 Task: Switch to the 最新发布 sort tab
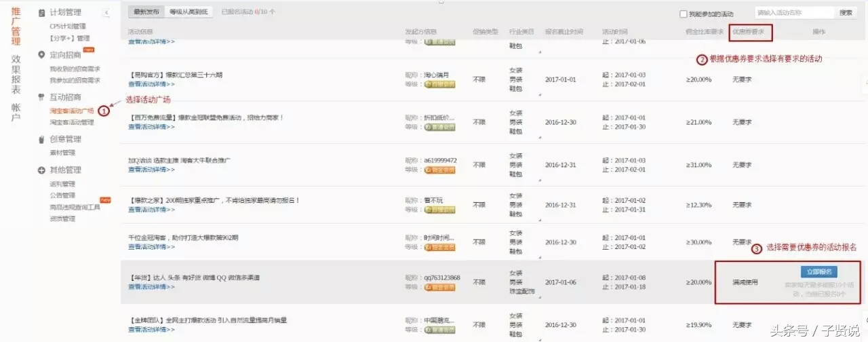click(x=146, y=12)
